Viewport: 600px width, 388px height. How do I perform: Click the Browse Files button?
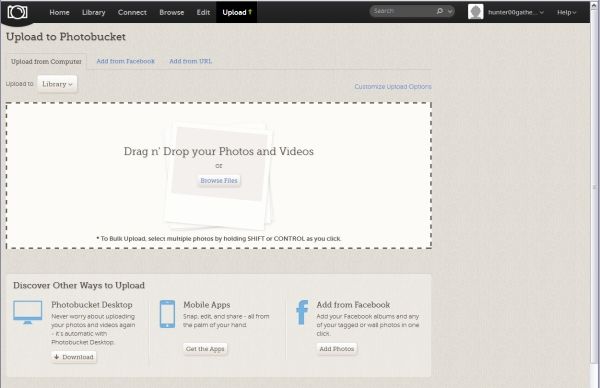click(x=219, y=181)
